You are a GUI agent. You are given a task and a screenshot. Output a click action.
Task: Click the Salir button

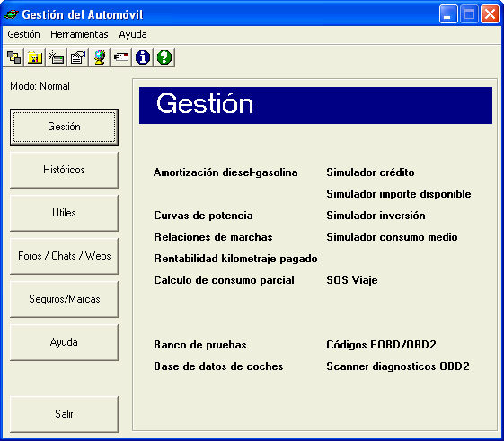[64, 414]
